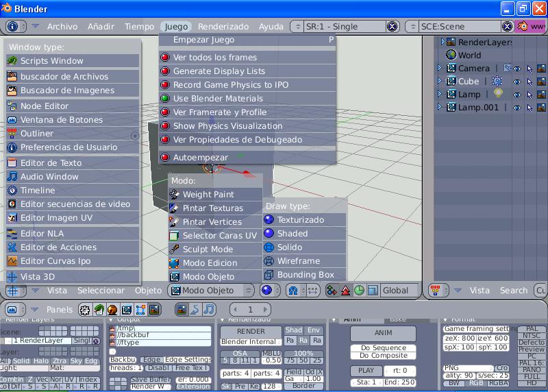Click the Sta: 1 start frame field
This screenshot has height=392, width=548.
pyautogui.click(x=366, y=382)
